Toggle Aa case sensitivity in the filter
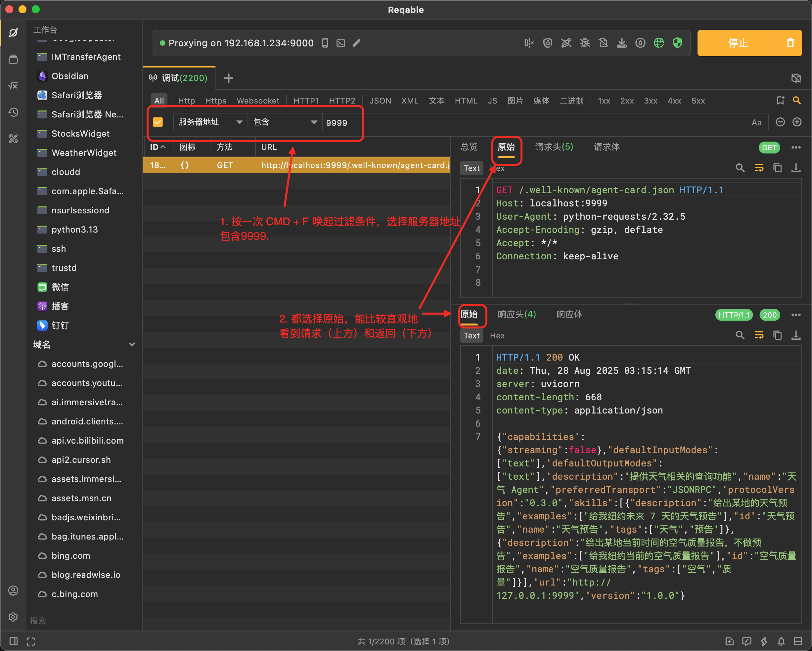The width and height of the screenshot is (812, 651). pos(756,122)
